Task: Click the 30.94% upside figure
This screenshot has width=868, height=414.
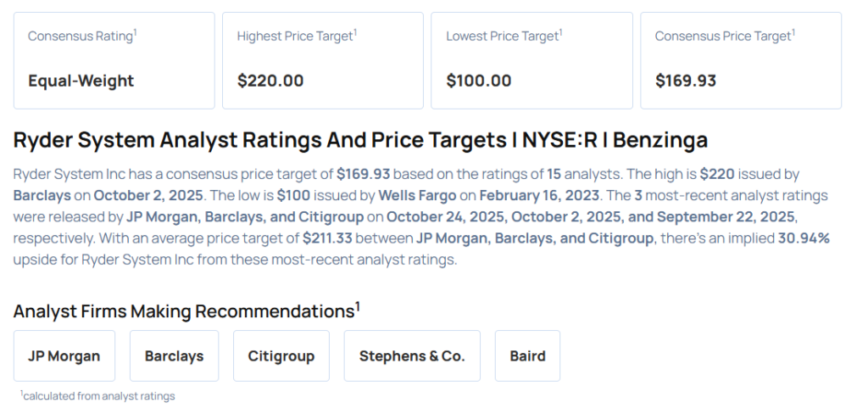Action: click(x=804, y=238)
